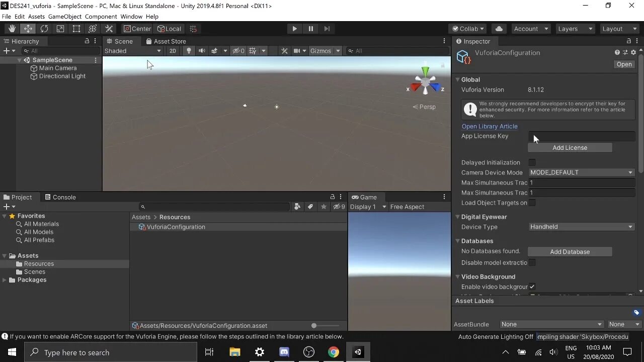Click the Add Database button
Image resolution: width=644 pixels, height=362 pixels.
click(570, 252)
